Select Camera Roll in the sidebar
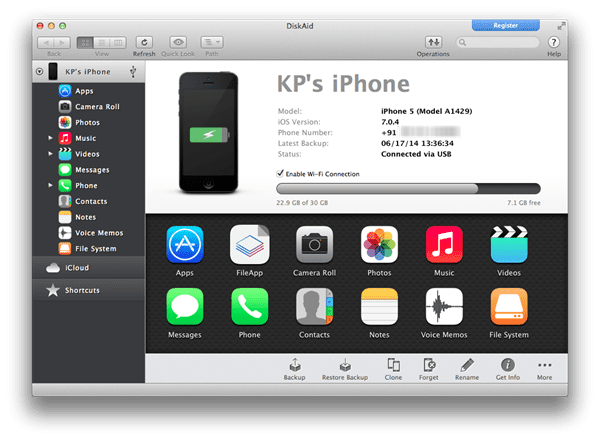 click(x=89, y=107)
